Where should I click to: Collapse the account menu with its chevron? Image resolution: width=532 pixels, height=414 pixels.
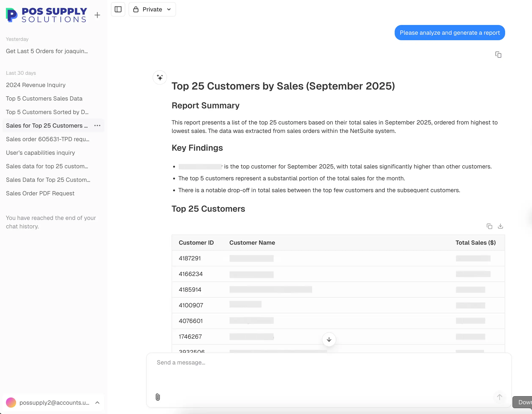point(97,403)
